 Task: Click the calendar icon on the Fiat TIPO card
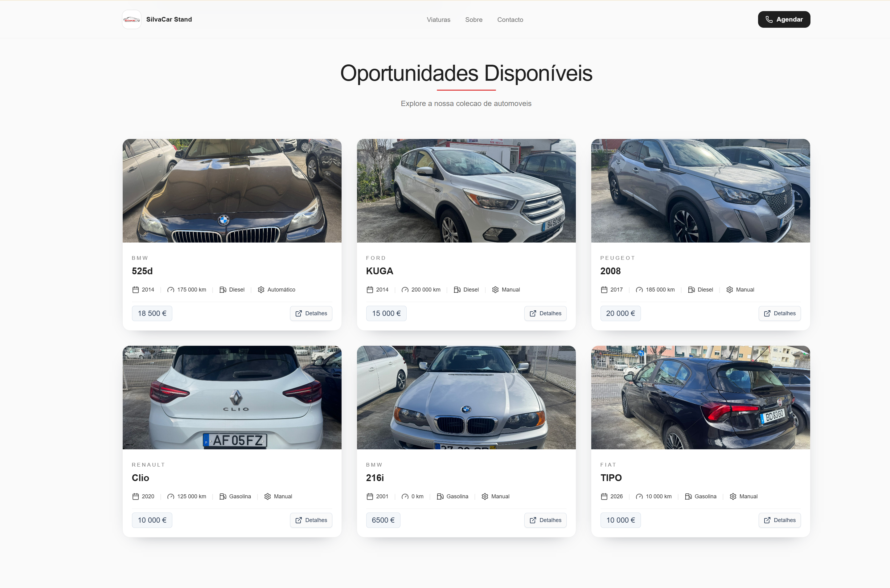(604, 496)
